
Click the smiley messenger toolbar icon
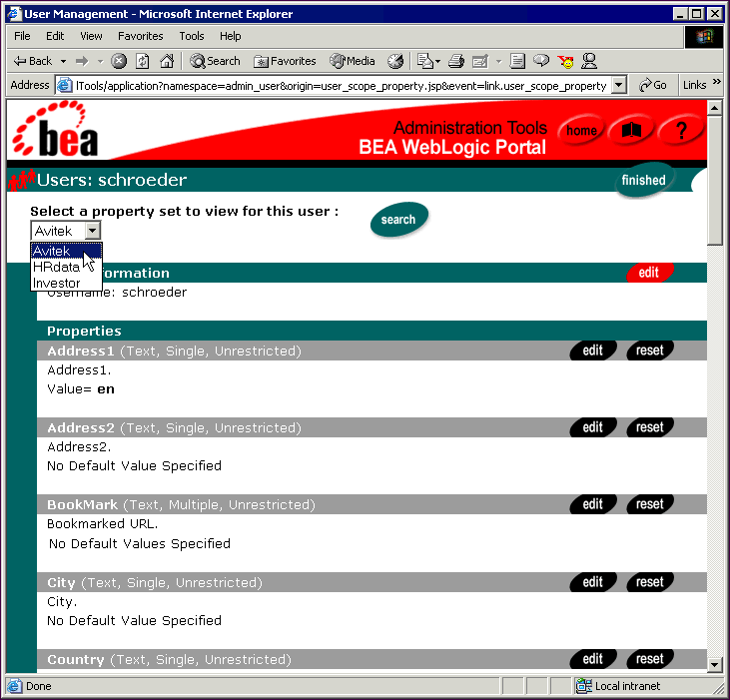(x=565, y=61)
